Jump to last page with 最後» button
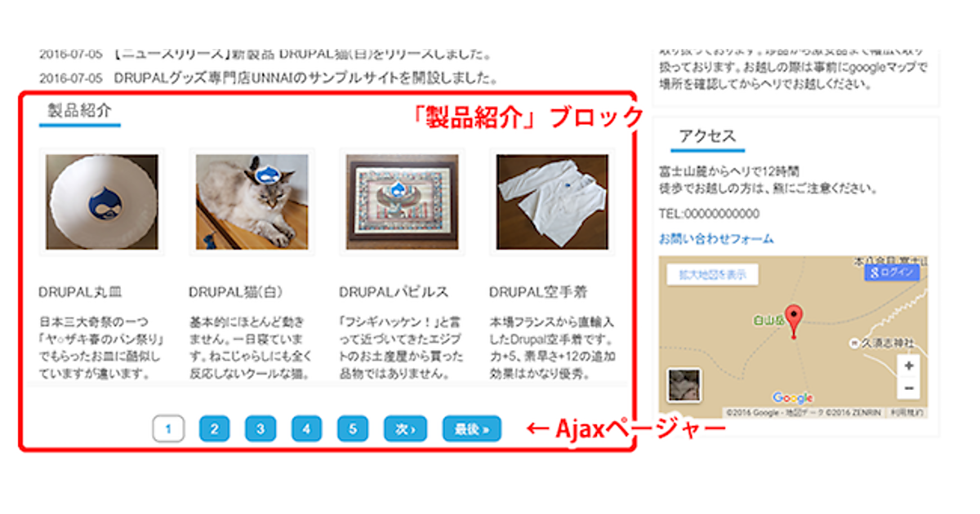This screenshot has height=514, width=980. click(x=472, y=428)
